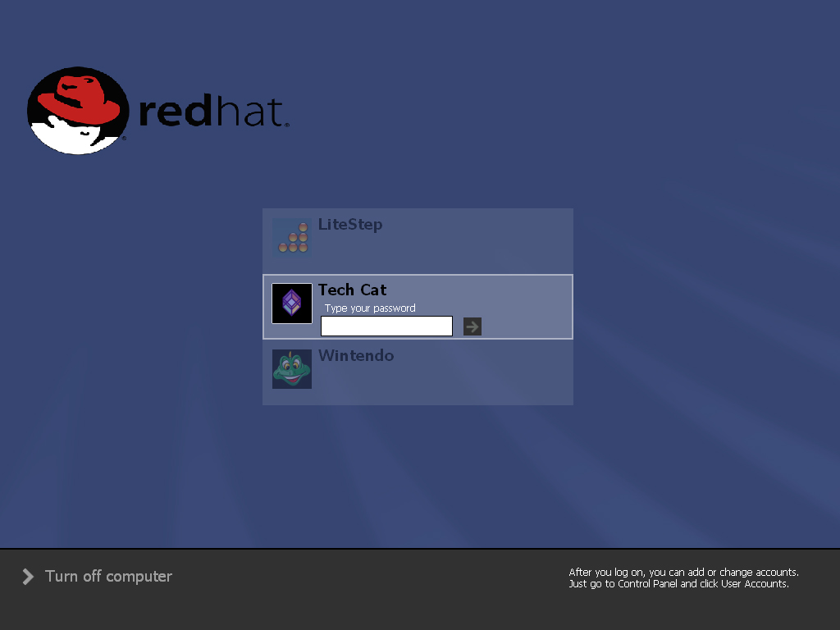Choose the Wintendo green frog avatar

click(x=292, y=368)
